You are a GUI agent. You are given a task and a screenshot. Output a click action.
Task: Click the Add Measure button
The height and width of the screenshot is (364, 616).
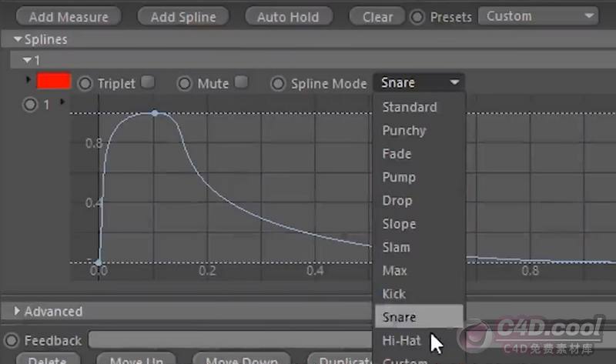pos(63,16)
